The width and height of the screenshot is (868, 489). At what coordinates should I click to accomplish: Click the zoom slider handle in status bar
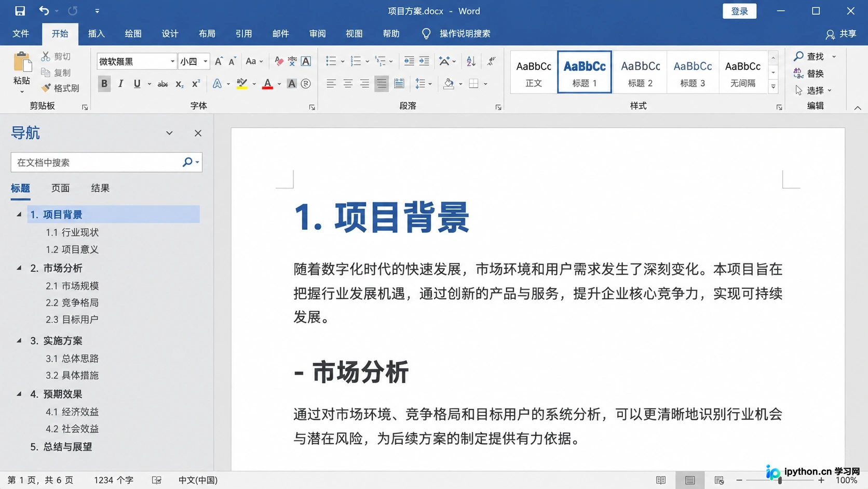point(780,480)
